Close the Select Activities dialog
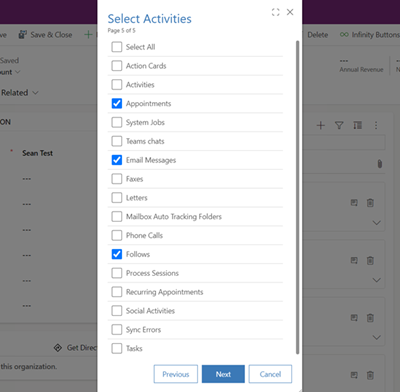This screenshot has width=400, height=392. pos(290,12)
